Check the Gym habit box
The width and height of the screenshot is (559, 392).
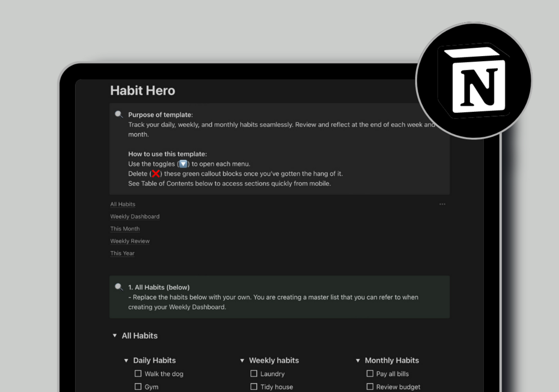[138, 386]
